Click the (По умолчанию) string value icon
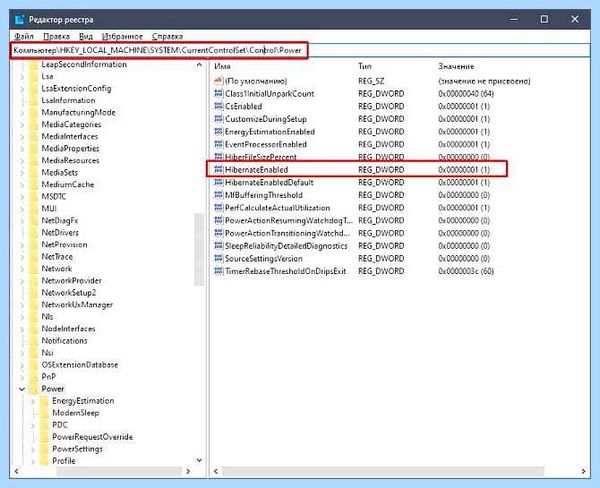This screenshot has width=600, height=488. 218,81
